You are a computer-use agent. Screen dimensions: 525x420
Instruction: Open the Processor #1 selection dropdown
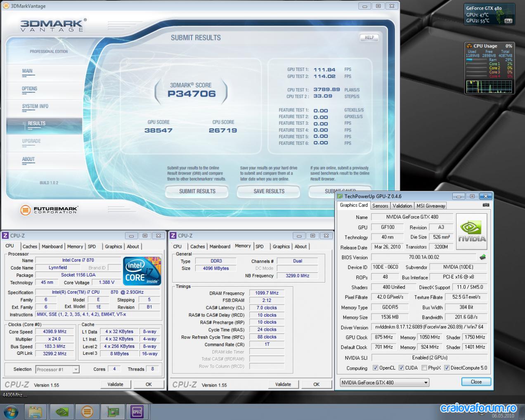point(57,369)
